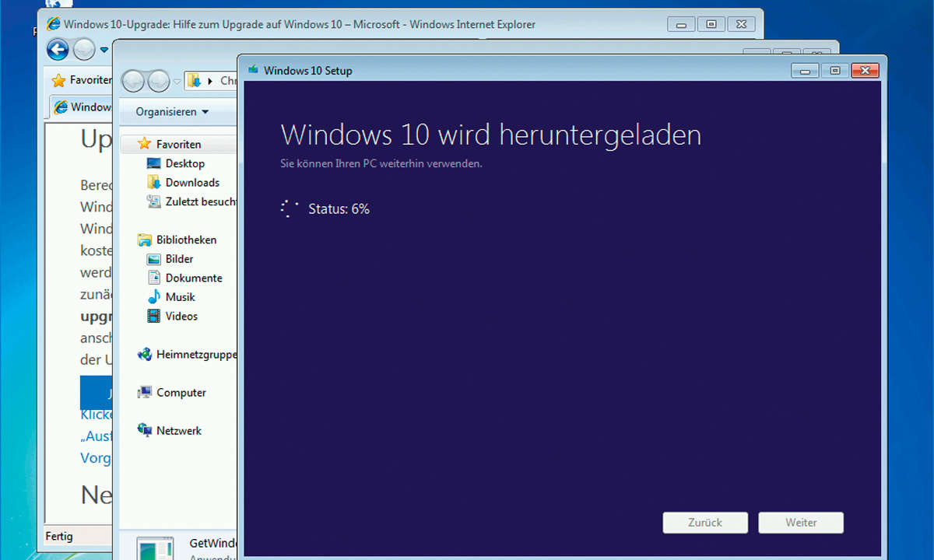
Task: Open the Videos library
Action: 181,317
